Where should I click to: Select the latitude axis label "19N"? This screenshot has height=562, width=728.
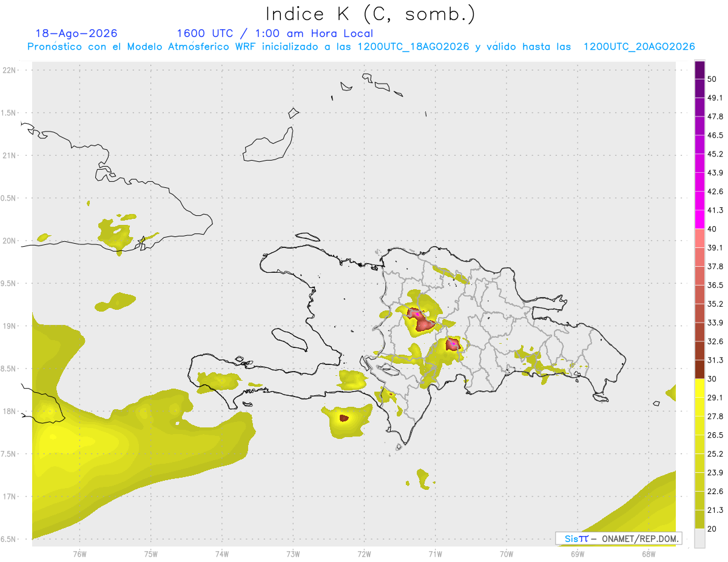click(x=10, y=326)
